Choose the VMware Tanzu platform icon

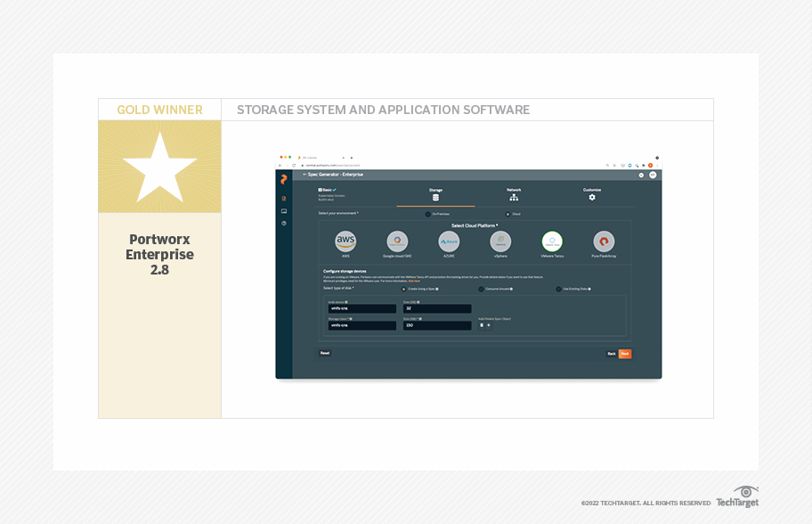552,242
